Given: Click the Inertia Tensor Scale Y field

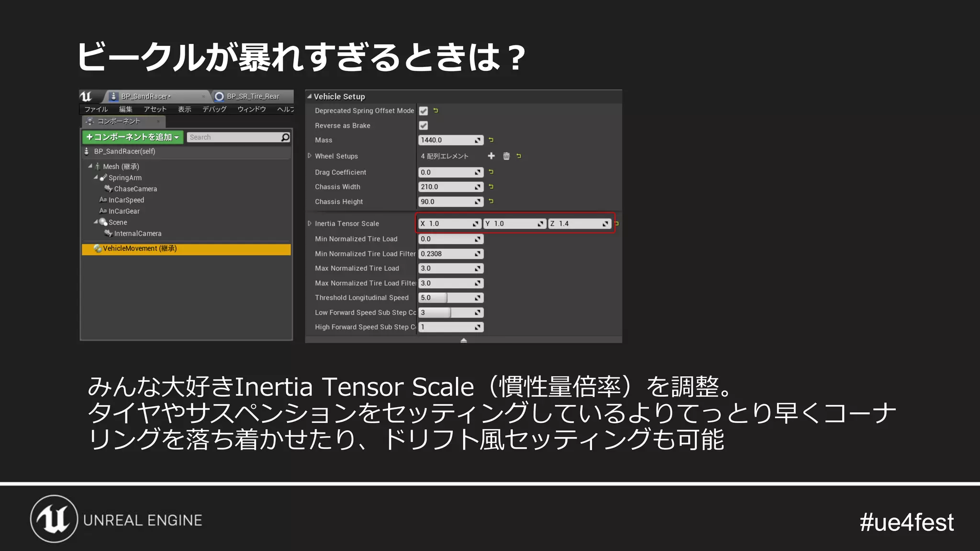Looking at the screenshot, I should [514, 223].
